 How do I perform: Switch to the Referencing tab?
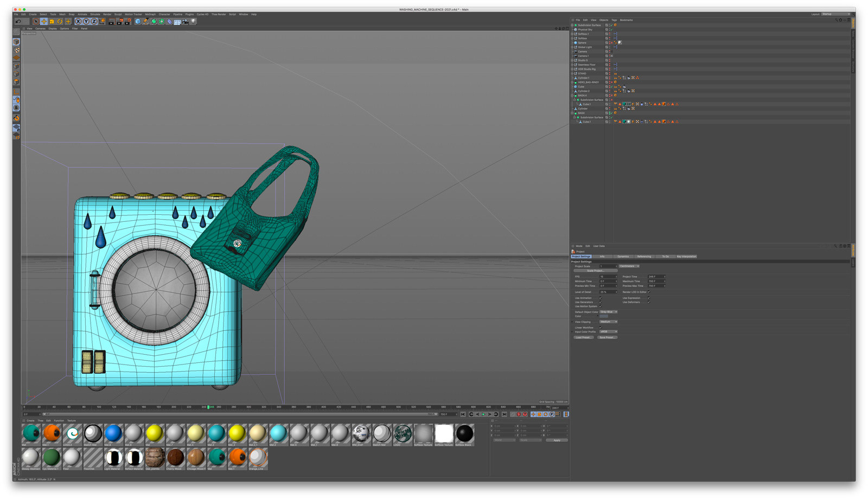click(x=644, y=257)
